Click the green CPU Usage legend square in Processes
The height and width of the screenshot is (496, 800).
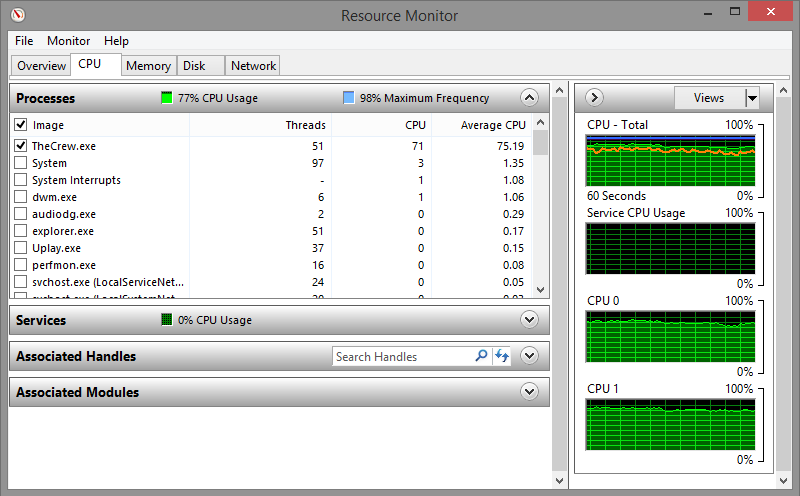167,98
